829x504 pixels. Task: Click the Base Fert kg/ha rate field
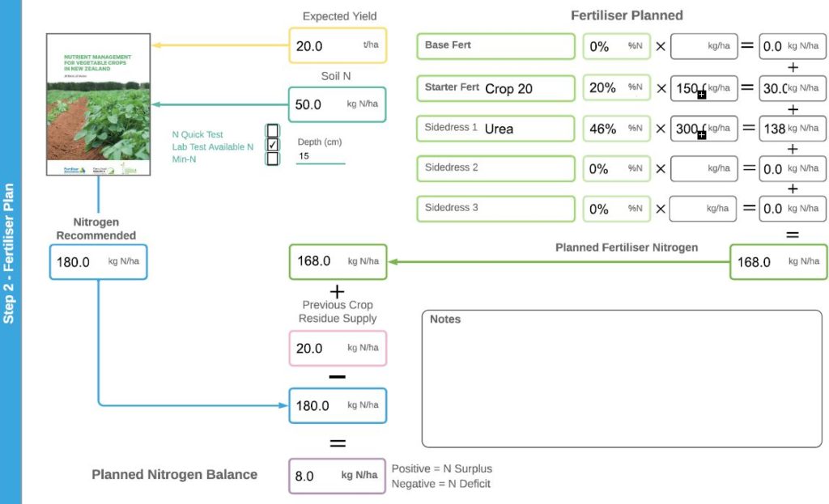coord(704,47)
